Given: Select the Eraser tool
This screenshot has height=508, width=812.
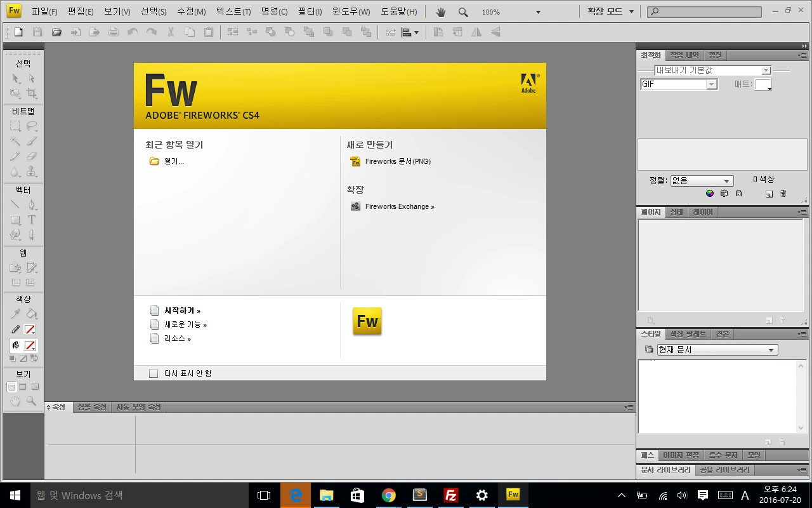Looking at the screenshot, I should click(31, 156).
